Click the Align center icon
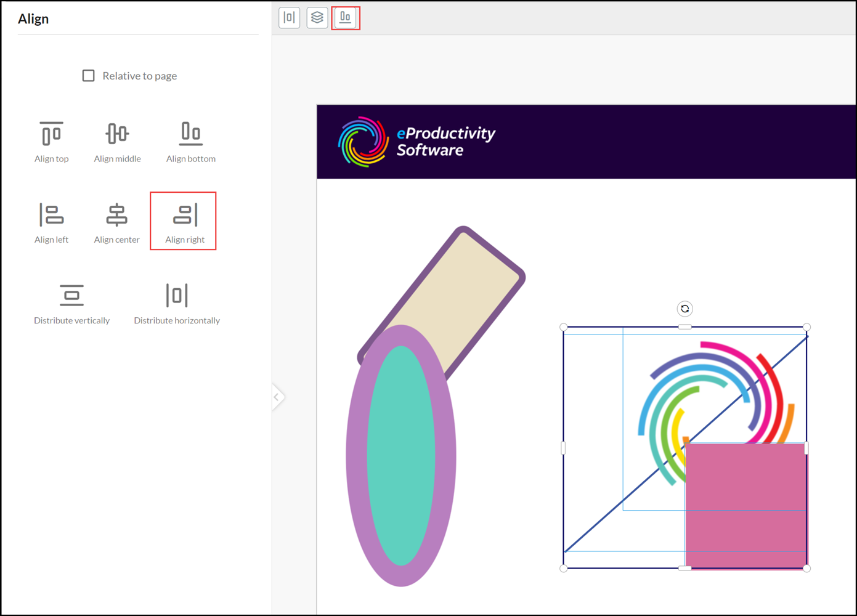The height and width of the screenshot is (616, 857). (x=116, y=215)
